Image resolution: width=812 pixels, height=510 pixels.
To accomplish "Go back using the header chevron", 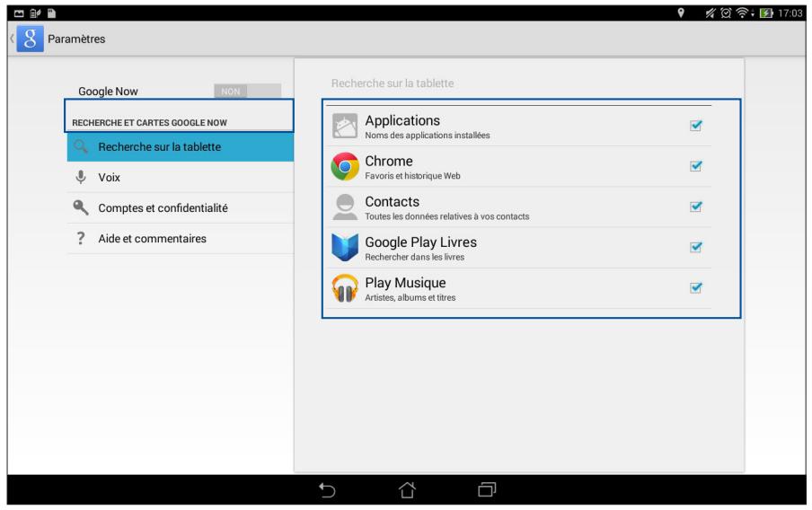I will 12,39.
